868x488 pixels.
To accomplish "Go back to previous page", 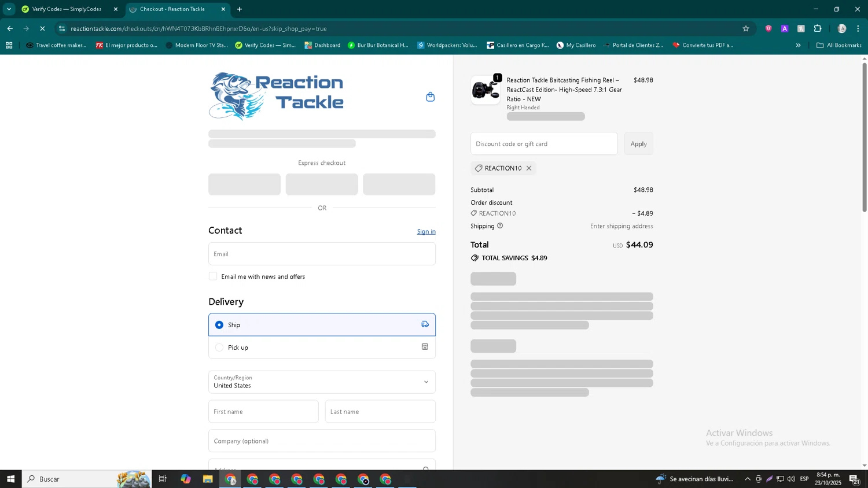I will [10, 28].
